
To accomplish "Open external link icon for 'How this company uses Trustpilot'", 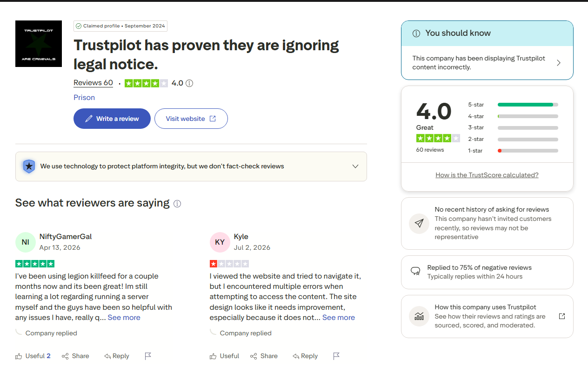I will pos(562,316).
